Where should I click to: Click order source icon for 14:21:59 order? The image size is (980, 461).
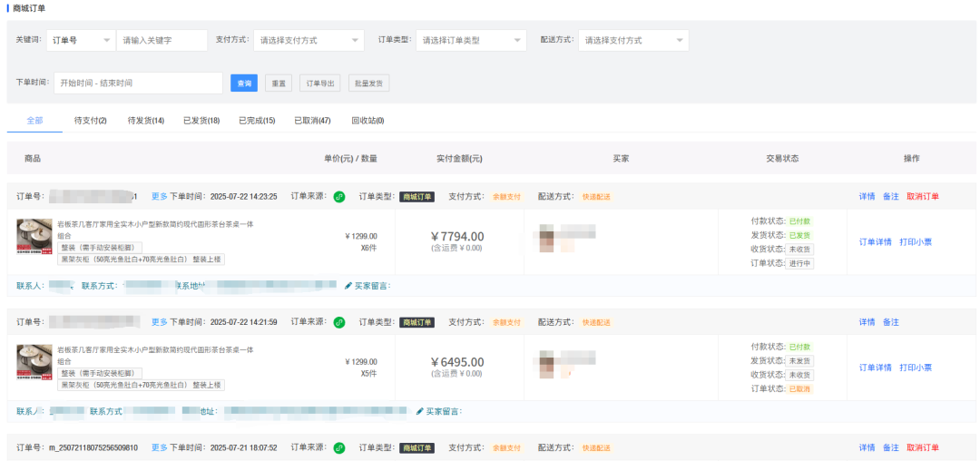(339, 322)
